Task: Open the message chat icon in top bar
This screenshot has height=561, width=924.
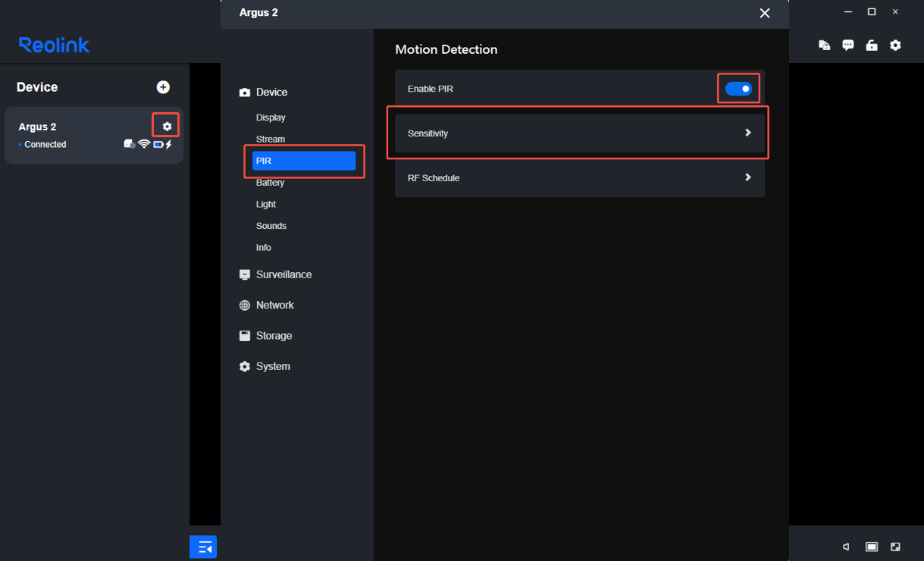Action: click(x=848, y=45)
